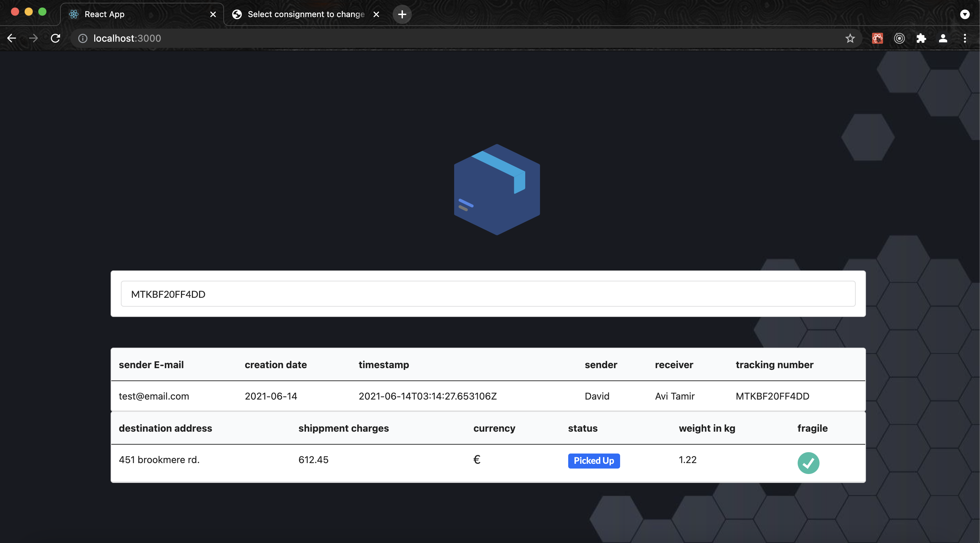Close the Select consignment to change tab
980x543 pixels.
coord(376,14)
